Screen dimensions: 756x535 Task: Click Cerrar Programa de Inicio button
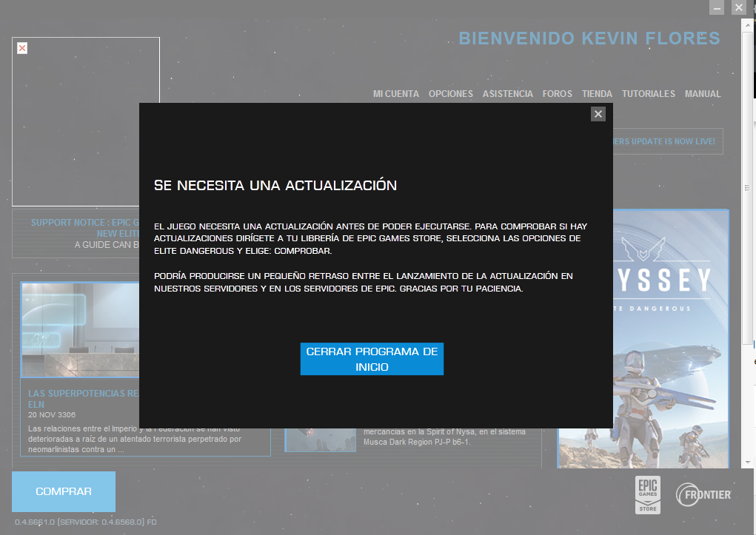(372, 359)
